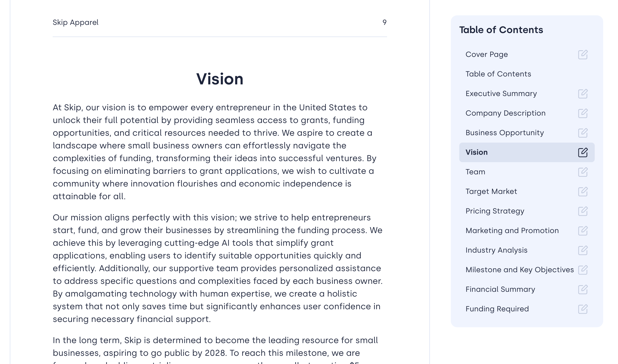Jump to the Executive Summary section
The height and width of the screenshot is (364, 618).
click(501, 94)
